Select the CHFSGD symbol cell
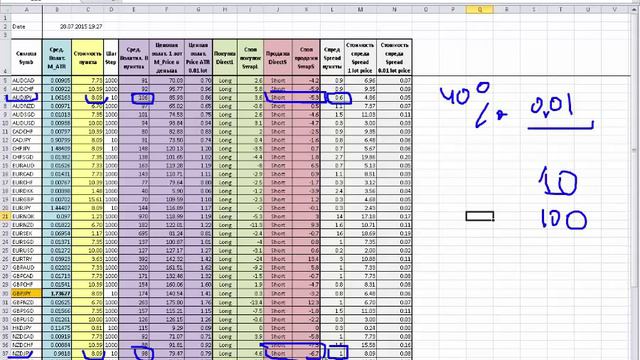The height and width of the screenshot is (360, 640). pyautogui.click(x=27, y=157)
